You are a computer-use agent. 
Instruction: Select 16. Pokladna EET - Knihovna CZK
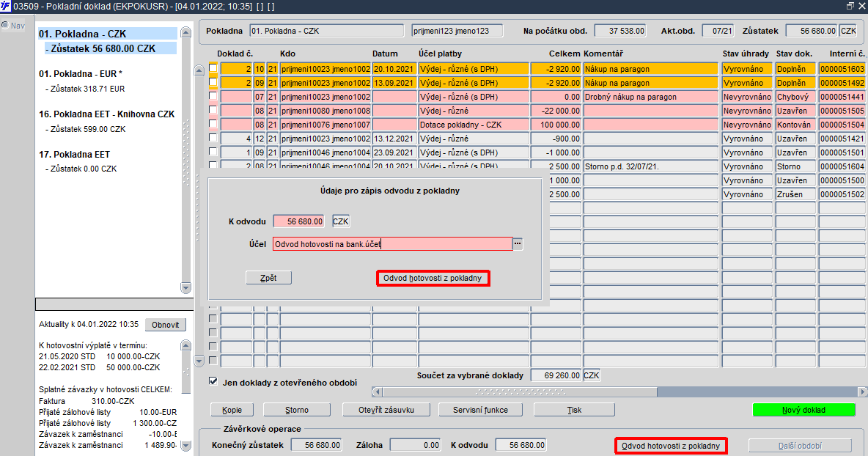click(107, 114)
